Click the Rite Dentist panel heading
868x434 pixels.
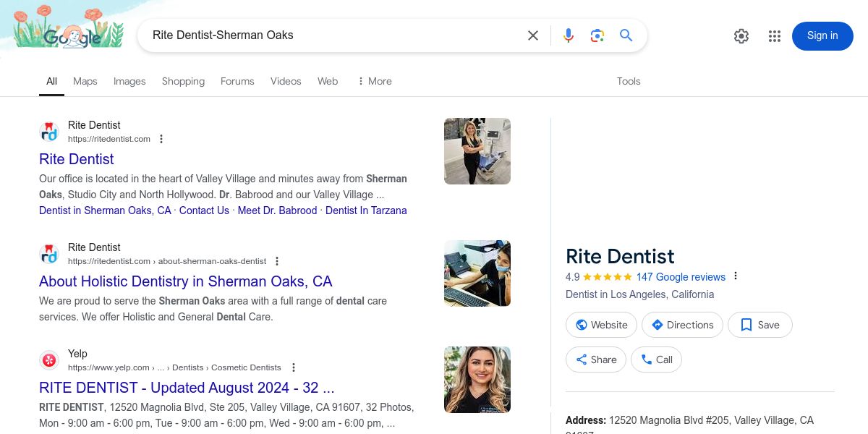[620, 256]
